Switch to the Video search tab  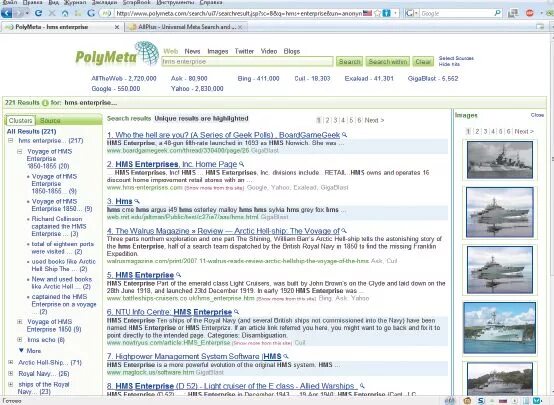pos(269,51)
